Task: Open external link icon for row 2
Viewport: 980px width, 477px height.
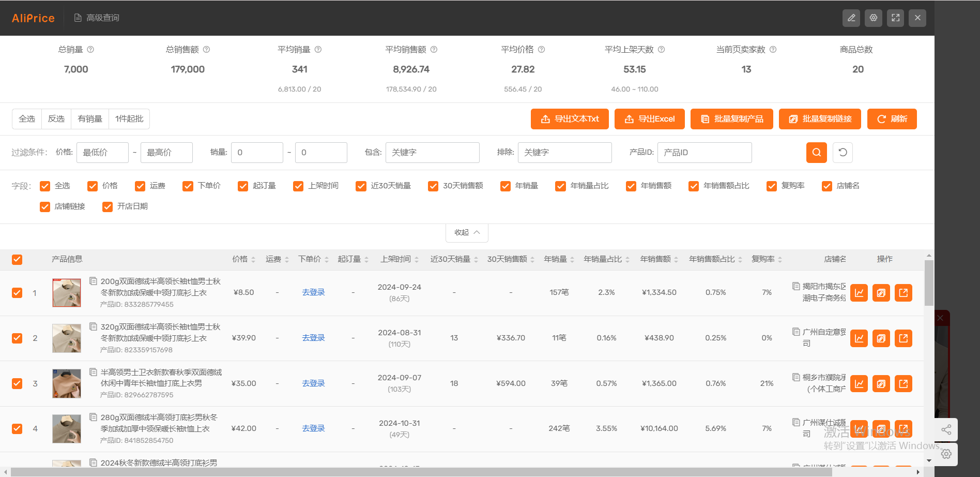Action: tap(904, 338)
